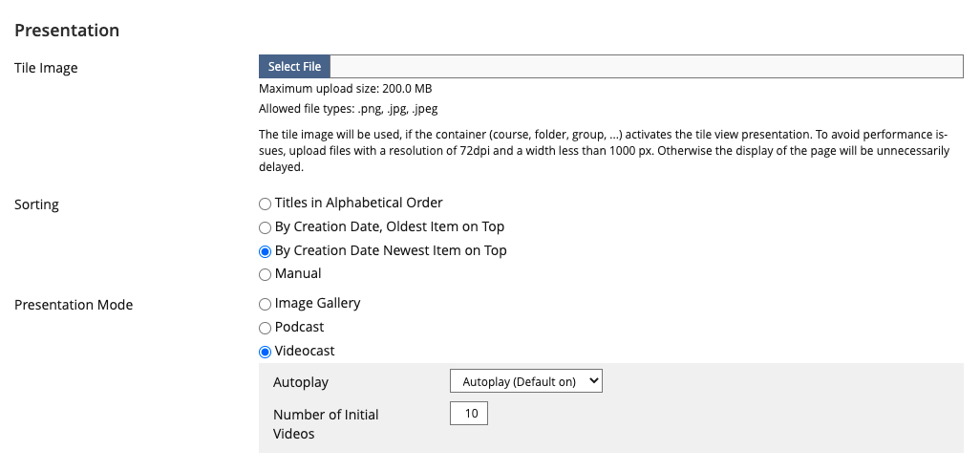Select Titles in Alphabetical Order sorting
980x472 pixels.
pyautogui.click(x=266, y=204)
